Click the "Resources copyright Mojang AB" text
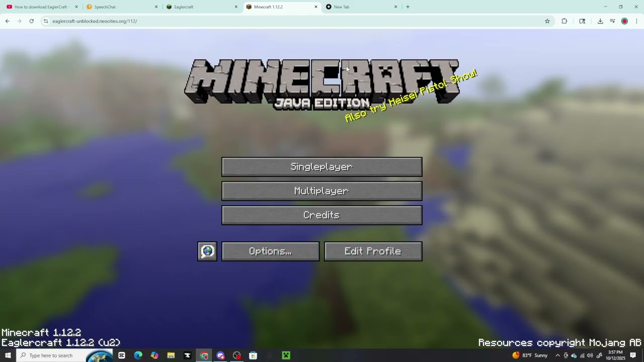The image size is (644, 362). point(560,343)
